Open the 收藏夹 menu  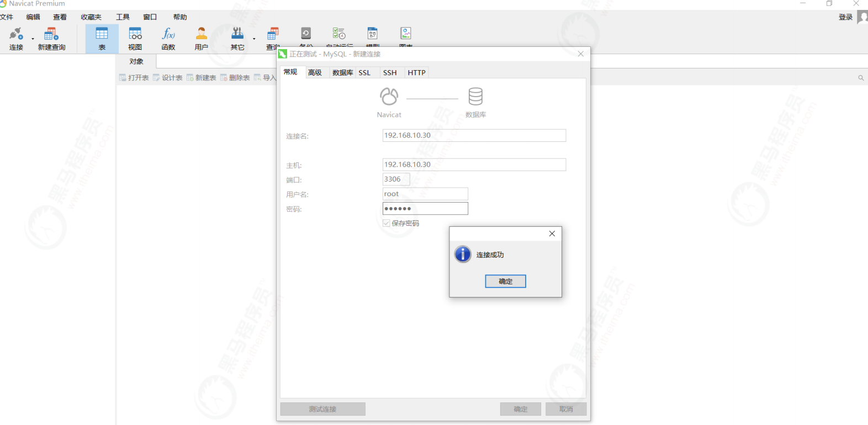(x=91, y=17)
